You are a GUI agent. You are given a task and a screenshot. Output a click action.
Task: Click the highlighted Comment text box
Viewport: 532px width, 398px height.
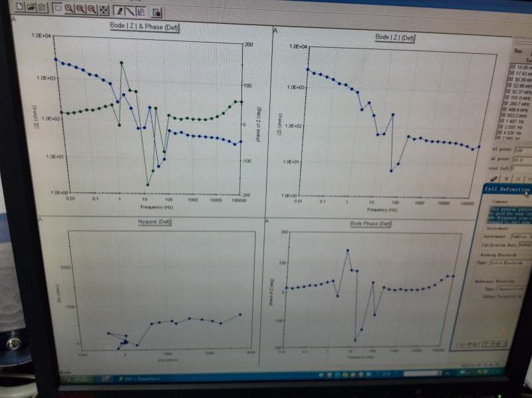(511, 214)
